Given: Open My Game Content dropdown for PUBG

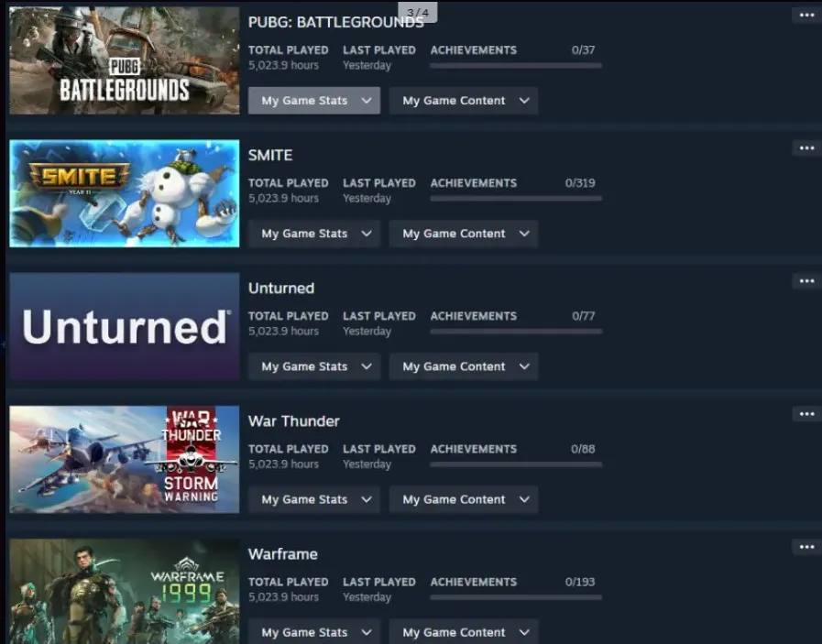Looking at the screenshot, I should click(464, 101).
